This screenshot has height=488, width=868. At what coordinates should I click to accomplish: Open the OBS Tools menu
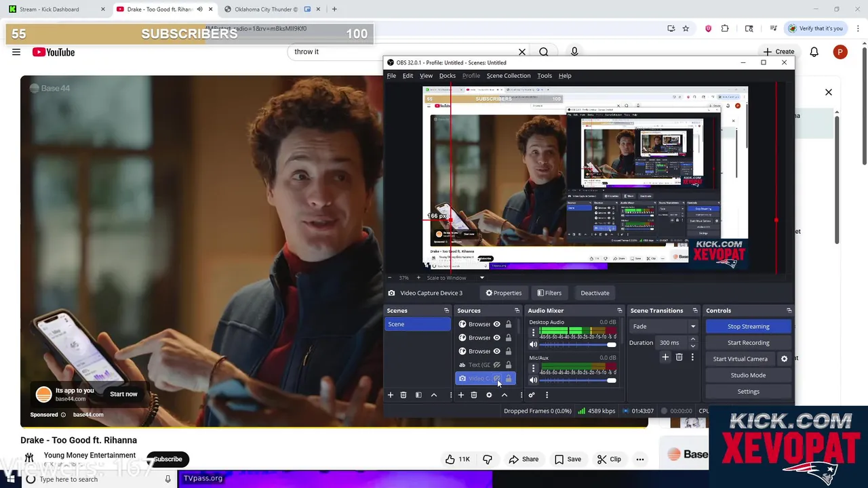545,76
